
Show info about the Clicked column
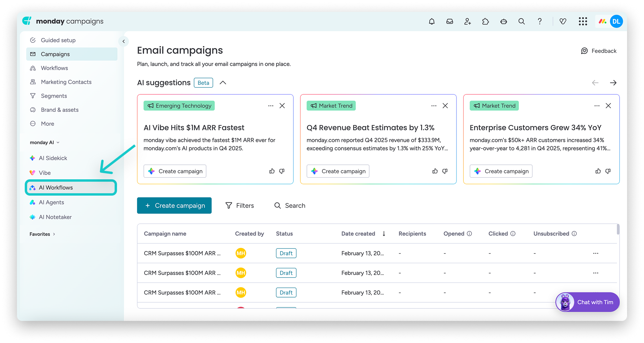(x=513, y=234)
